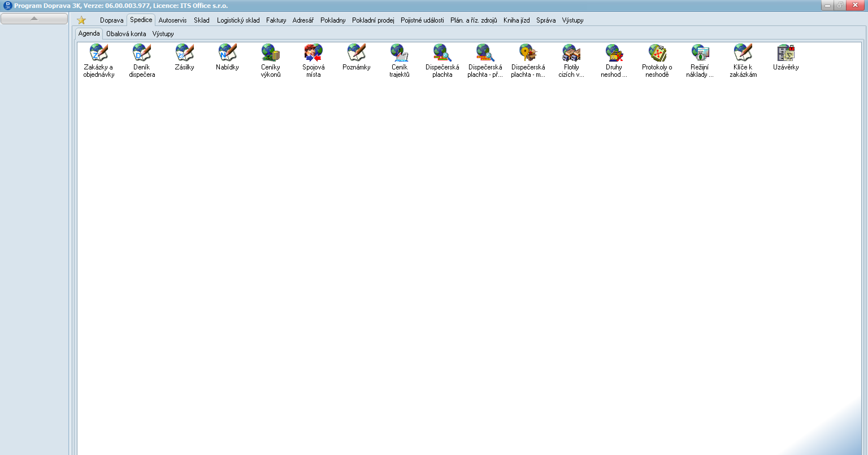Open Flotily cizích v... icon

(x=571, y=61)
